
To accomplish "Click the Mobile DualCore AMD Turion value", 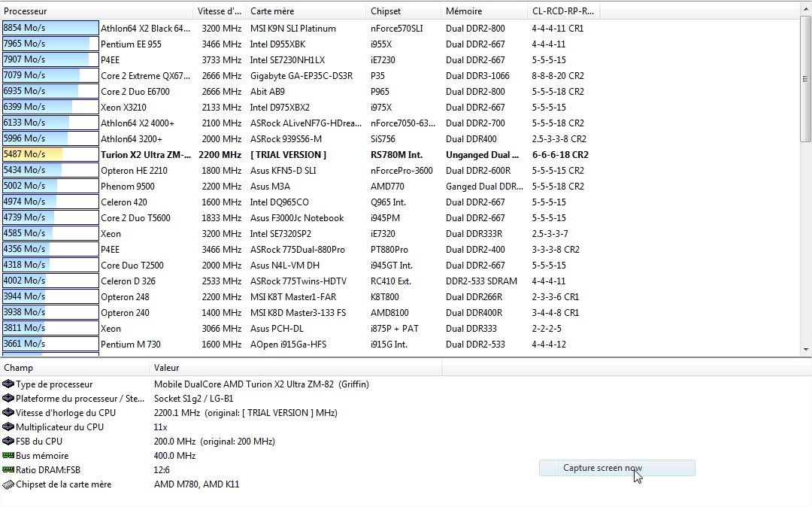I will pyautogui.click(x=262, y=384).
